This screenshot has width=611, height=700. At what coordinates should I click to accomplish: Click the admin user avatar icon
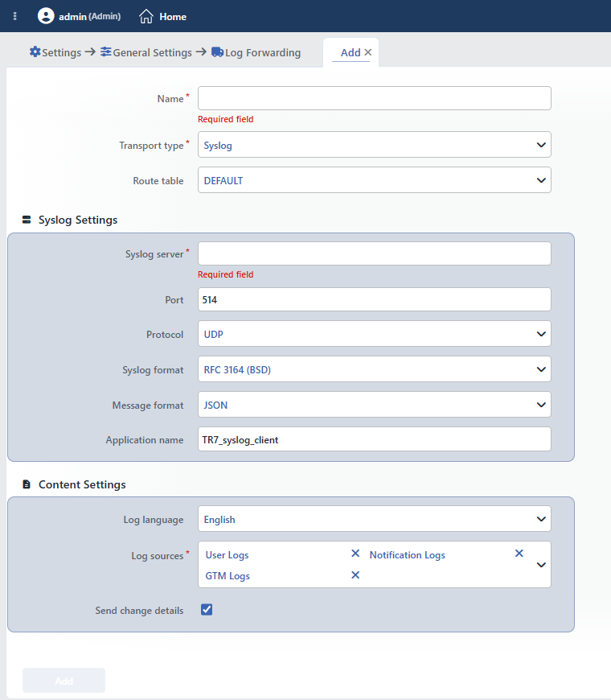pyautogui.click(x=46, y=16)
